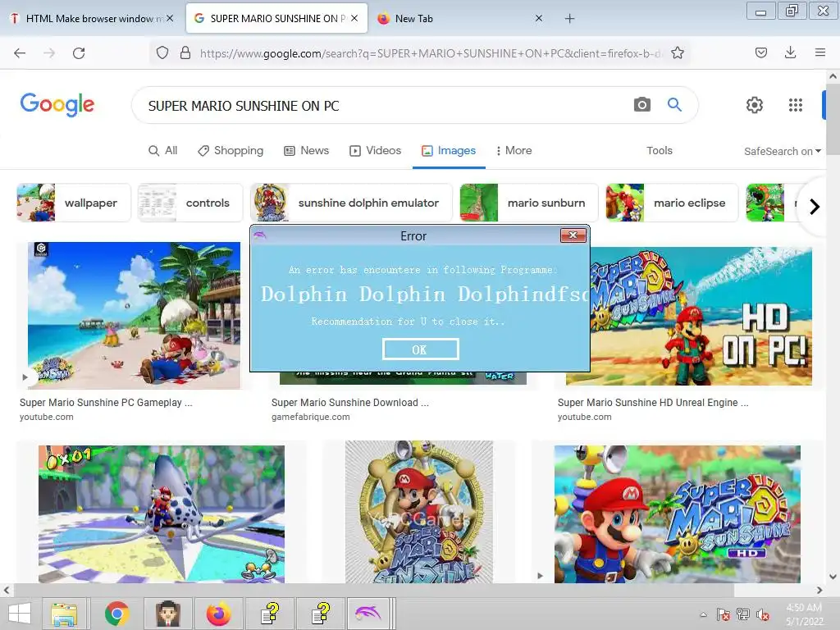Image resolution: width=840 pixels, height=630 pixels.
Task: Close the Error dialog with red X
Action: pos(573,235)
